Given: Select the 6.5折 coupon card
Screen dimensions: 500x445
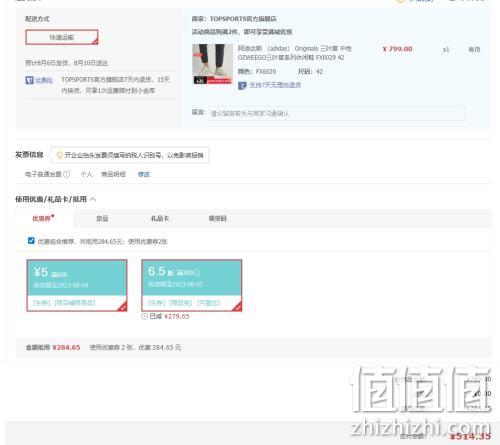Looking at the screenshot, I should 192,285.
